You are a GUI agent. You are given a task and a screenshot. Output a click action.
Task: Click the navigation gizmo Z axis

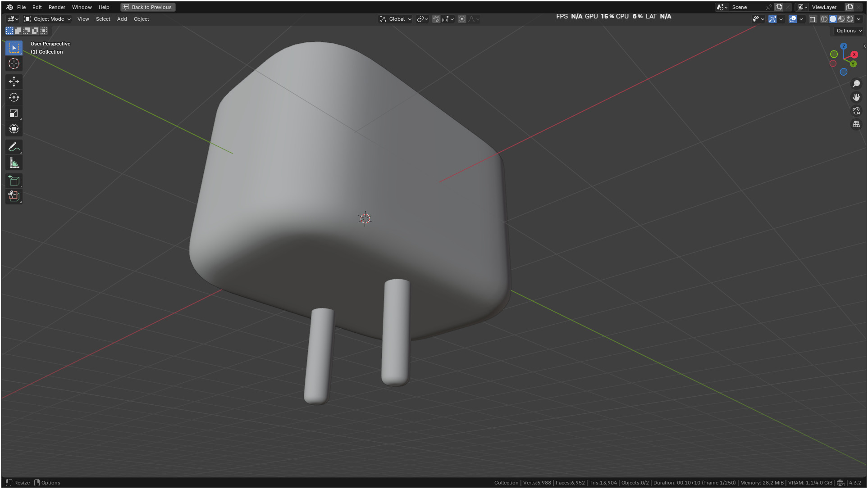coord(844,46)
